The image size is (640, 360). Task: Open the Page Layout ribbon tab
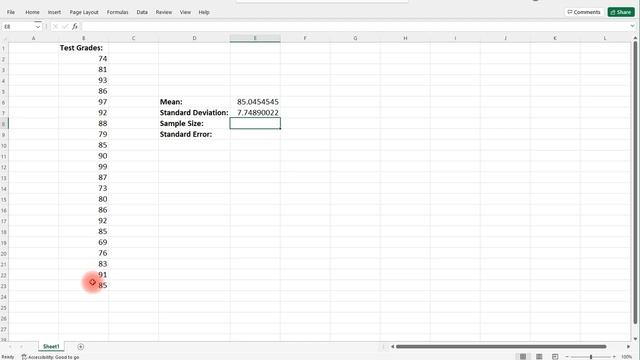coord(84,12)
